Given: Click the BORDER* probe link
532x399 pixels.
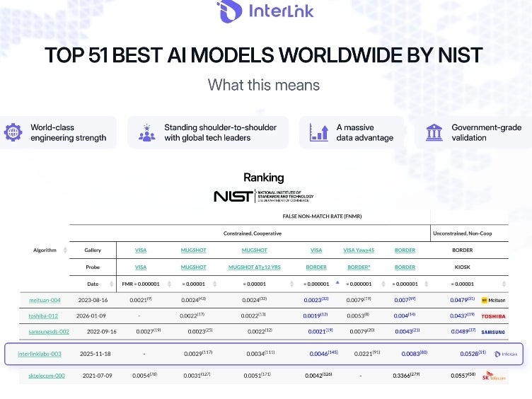Looking at the screenshot, I should 359,267.
